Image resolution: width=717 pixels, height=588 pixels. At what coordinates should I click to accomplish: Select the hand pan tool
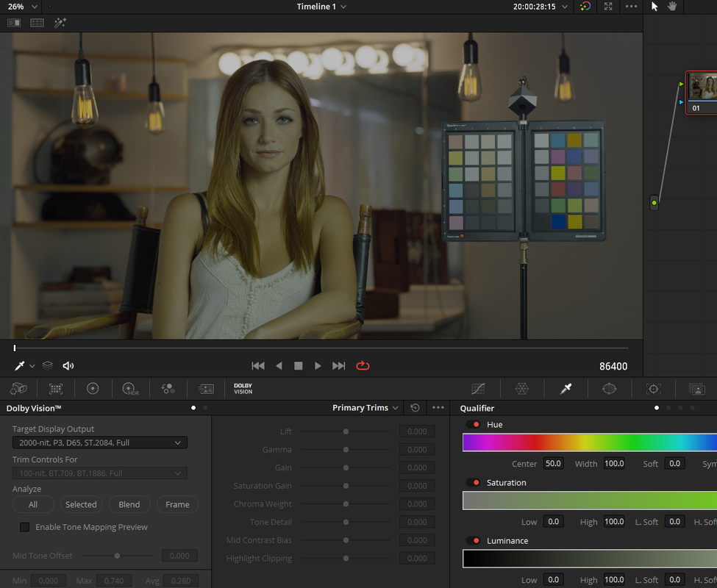pos(672,7)
